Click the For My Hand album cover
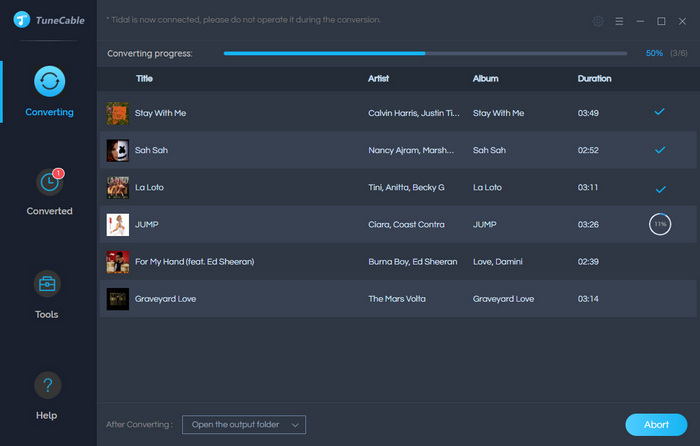 coord(118,262)
